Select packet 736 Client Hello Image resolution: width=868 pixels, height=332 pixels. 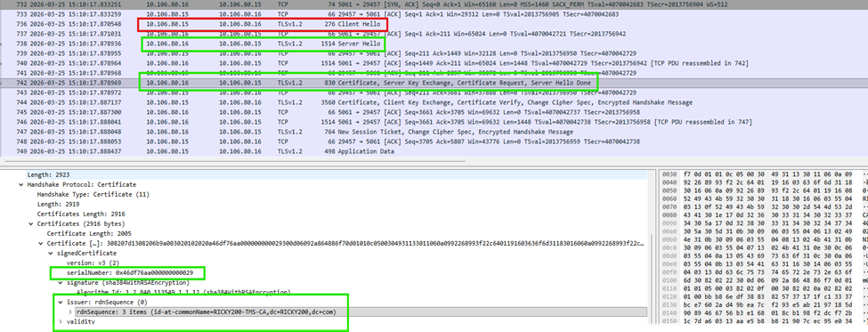(x=434, y=25)
